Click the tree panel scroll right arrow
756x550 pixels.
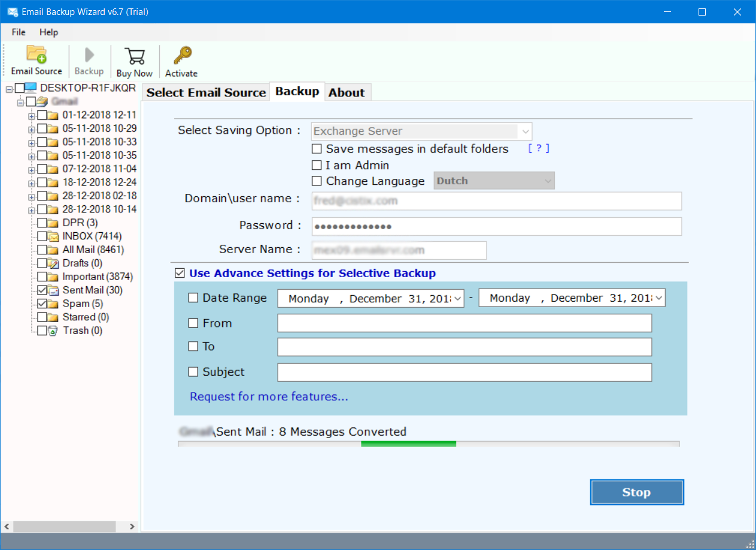(x=133, y=527)
